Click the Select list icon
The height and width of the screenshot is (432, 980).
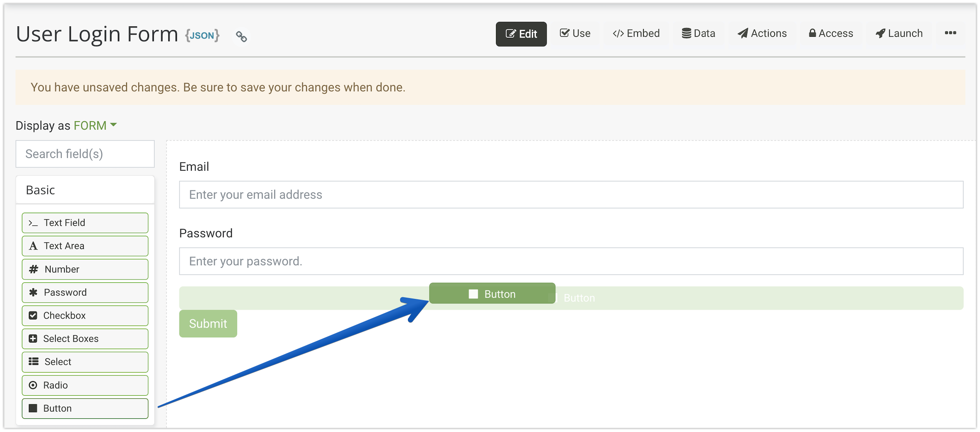tap(33, 362)
